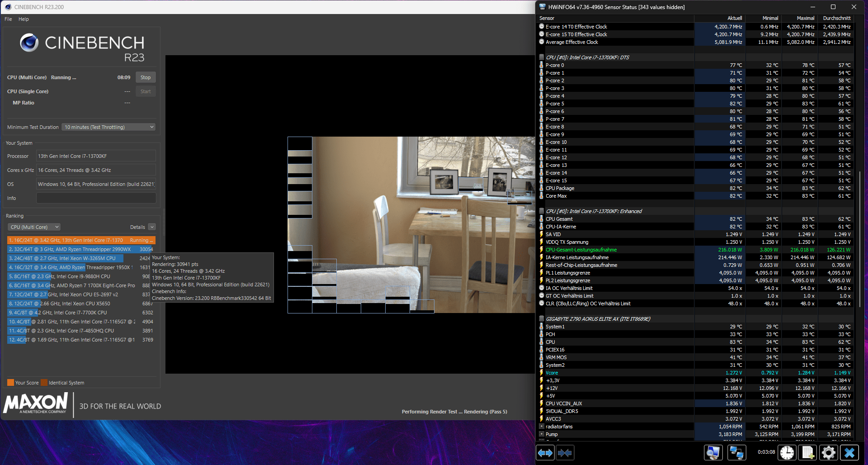Click the MAXON logo at bottom
This screenshot has width=868, height=465.
click(36, 403)
